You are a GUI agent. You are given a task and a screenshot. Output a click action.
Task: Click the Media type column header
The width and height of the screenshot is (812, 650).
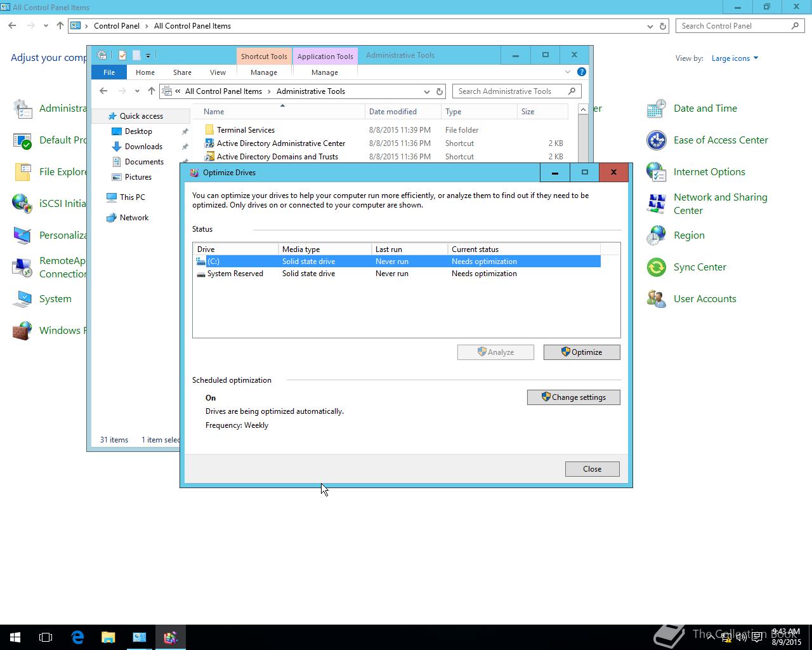click(x=325, y=249)
